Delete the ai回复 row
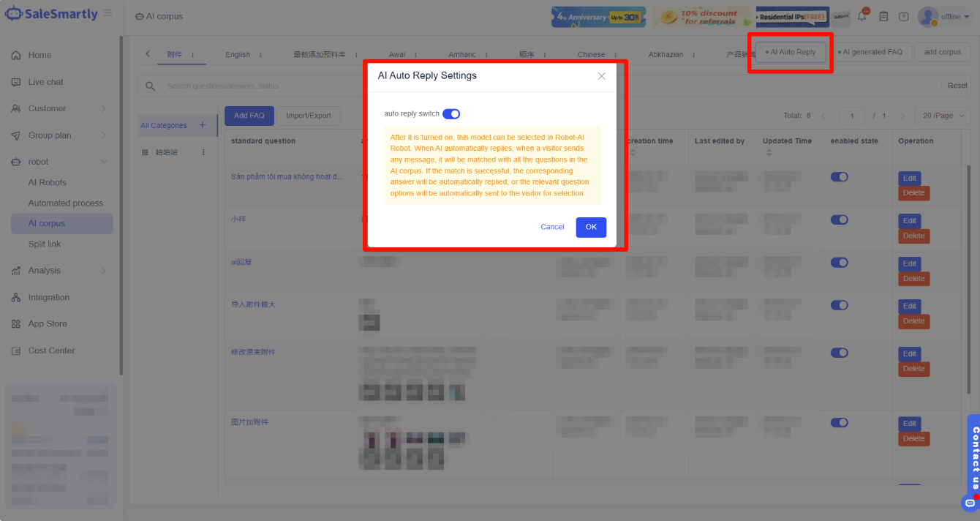The width and height of the screenshot is (980, 521). [x=913, y=279]
